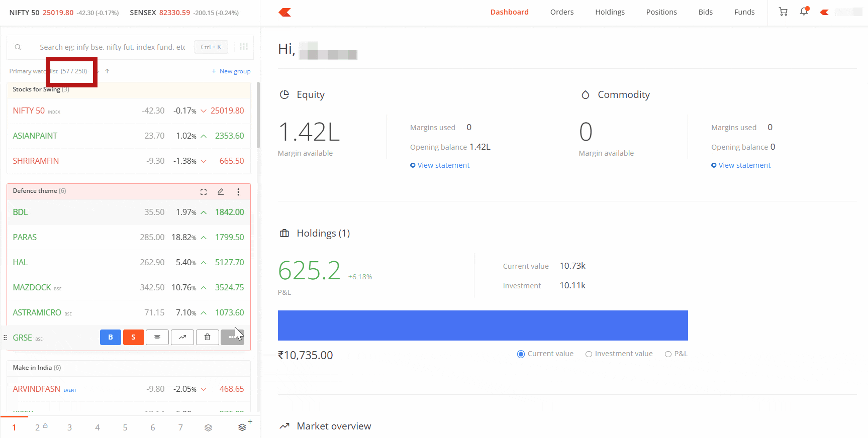The image size is (868, 438).
Task: Create a New group in watchlist
Action: pyautogui.click(x=231, y=71)
